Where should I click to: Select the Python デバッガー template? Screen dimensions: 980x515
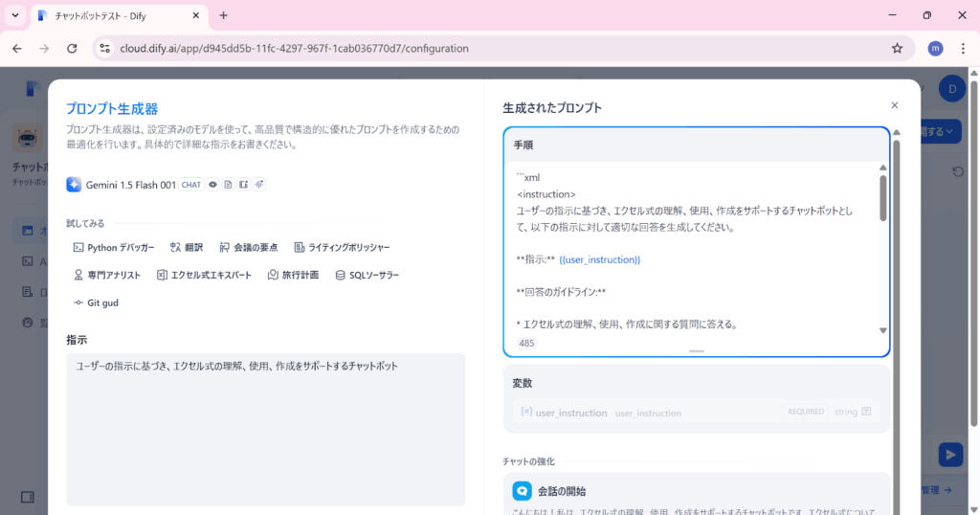114,248
